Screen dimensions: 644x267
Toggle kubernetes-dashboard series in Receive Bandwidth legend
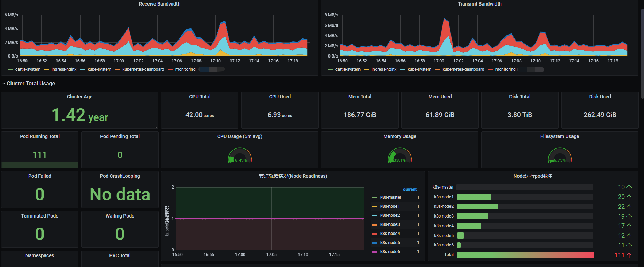point(143,69)
